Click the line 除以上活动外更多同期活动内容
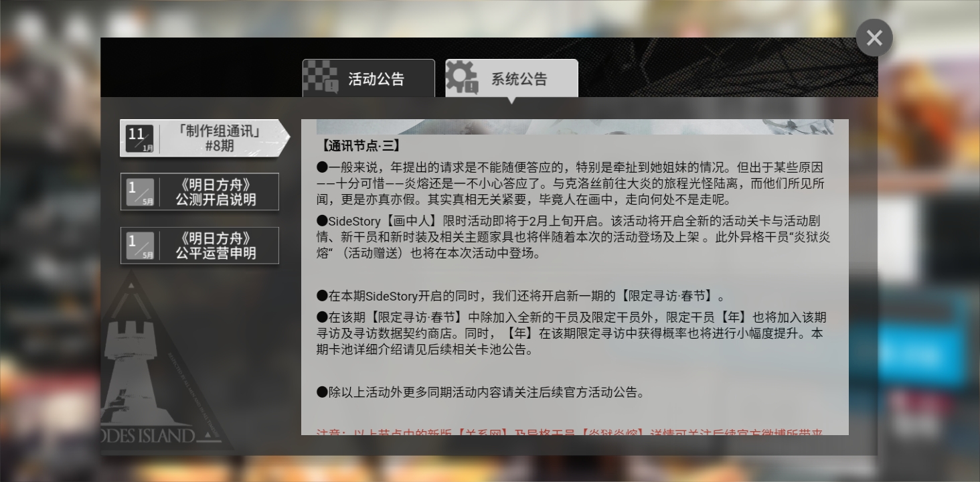Screen dimensions: 980x482 click(x=481, y=392)
